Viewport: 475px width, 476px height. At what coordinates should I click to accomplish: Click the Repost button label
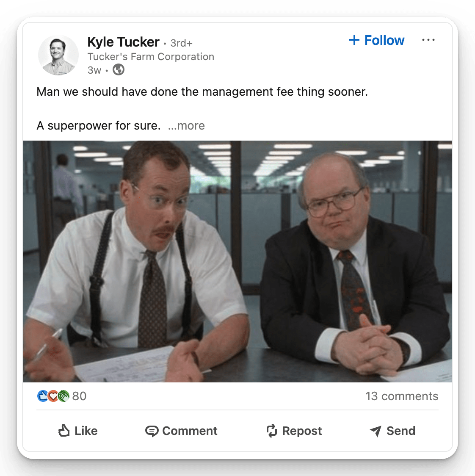coord(302,431)
